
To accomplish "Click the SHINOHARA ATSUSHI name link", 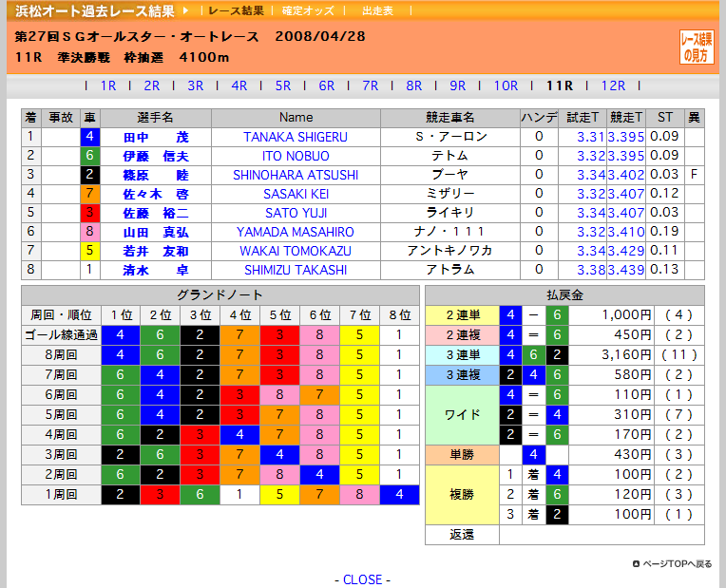I will point(296,175).
